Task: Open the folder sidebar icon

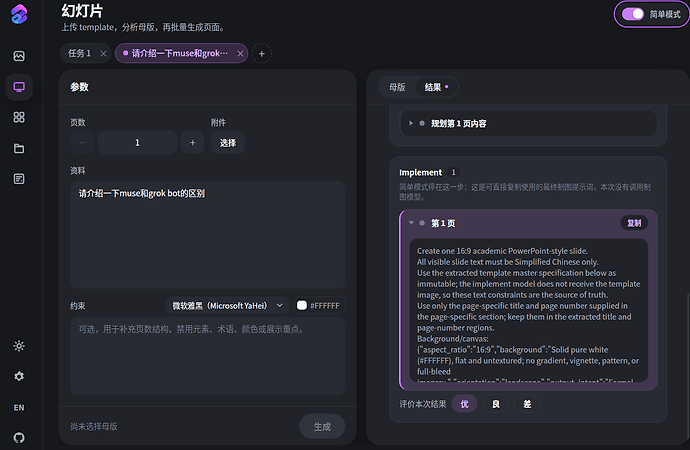Action: 19,148
